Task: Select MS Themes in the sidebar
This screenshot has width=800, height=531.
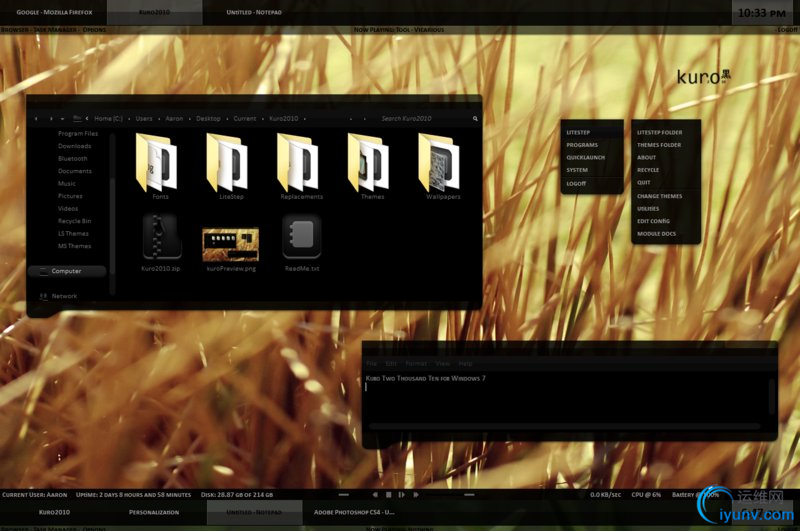Action: point(74,246)
